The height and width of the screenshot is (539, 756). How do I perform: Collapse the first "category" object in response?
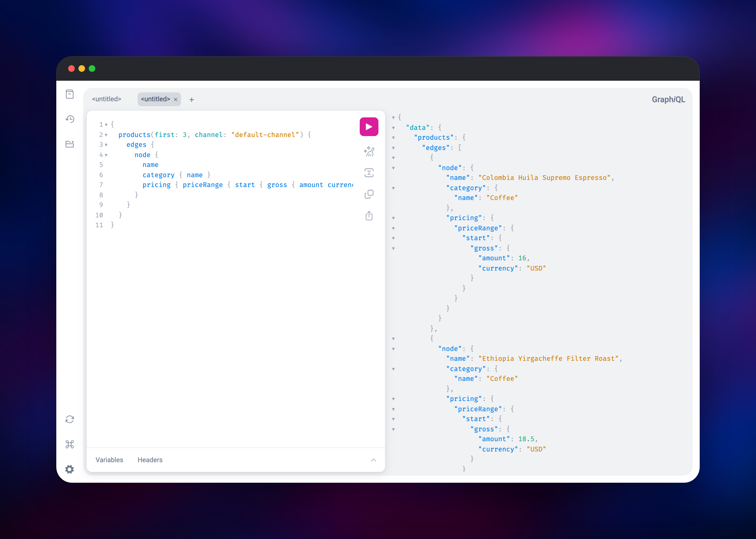[393, 188]
